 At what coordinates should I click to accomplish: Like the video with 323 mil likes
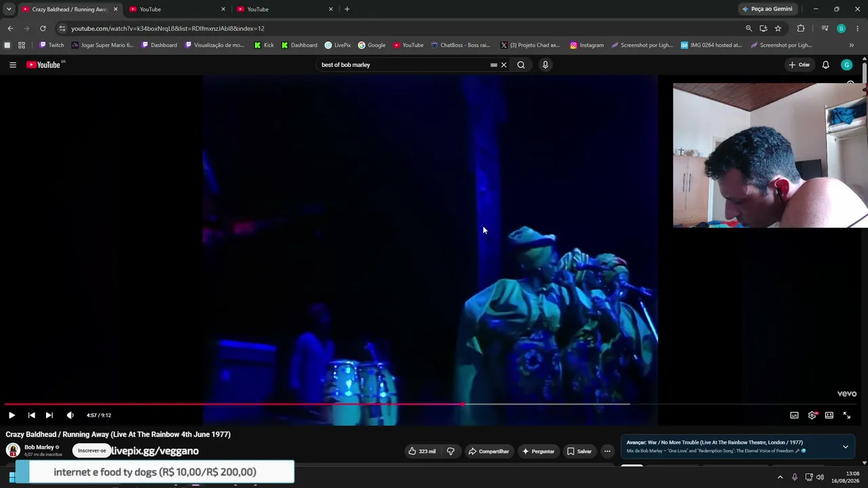422,451
